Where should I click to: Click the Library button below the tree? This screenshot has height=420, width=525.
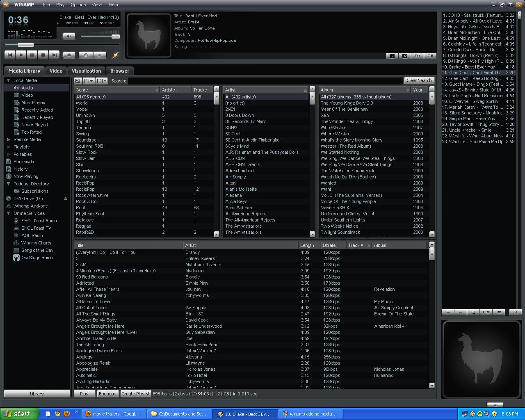[37, 394]
